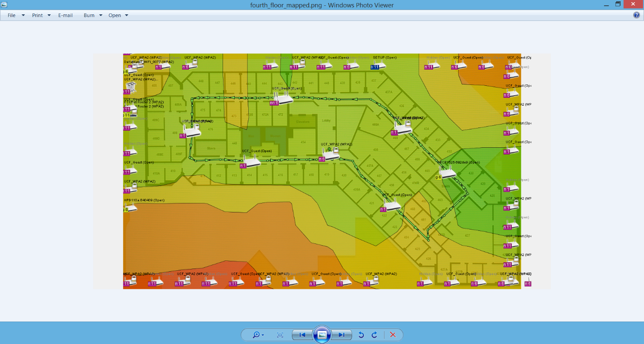The image size is (644, 344).
Task: Click the HPCP1525-502de9 (Open) label
Action: click(x=459, y=162)
